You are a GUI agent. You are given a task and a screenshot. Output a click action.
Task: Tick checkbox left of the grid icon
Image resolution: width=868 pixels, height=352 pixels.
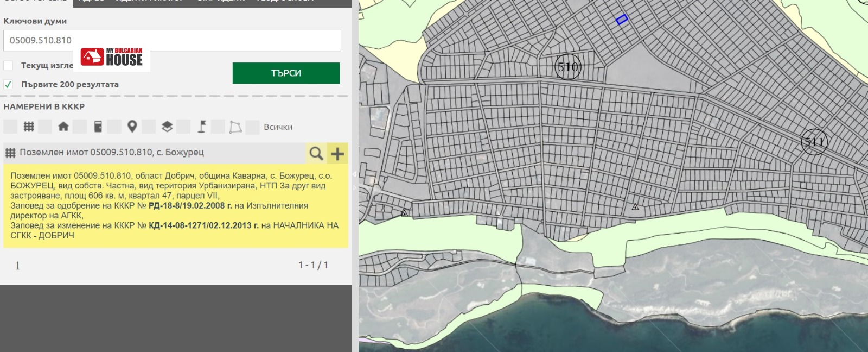(10, 127)
